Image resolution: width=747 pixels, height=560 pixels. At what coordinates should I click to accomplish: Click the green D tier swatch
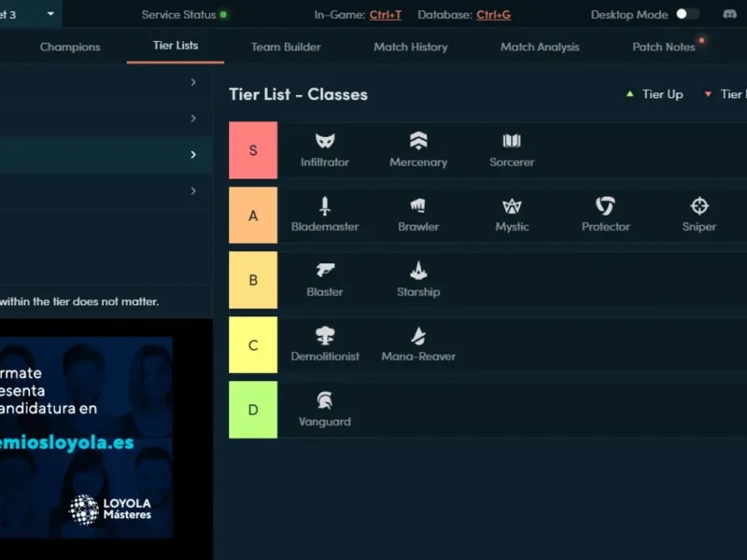coord(253,410)
